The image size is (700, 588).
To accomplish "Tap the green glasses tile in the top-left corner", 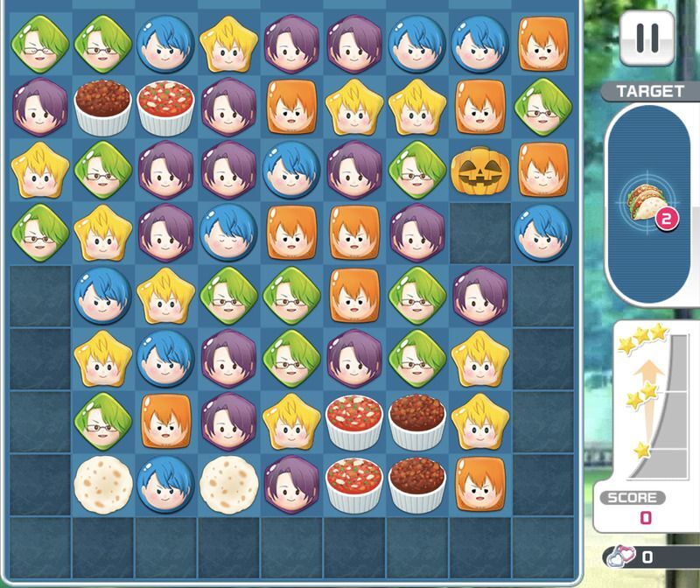I will [x=39, y=45].
